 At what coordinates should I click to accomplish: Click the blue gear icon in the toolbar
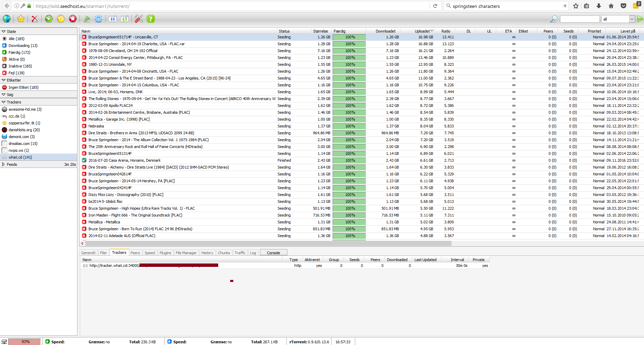pyautogui.click(x=99, y=19)
